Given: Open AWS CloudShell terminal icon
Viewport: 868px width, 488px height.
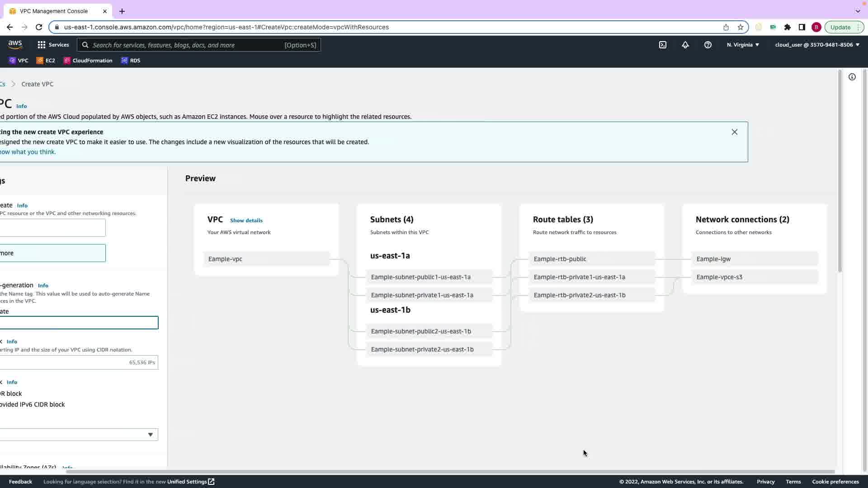Looking at the screenshot, I should (x=663, y=45).
